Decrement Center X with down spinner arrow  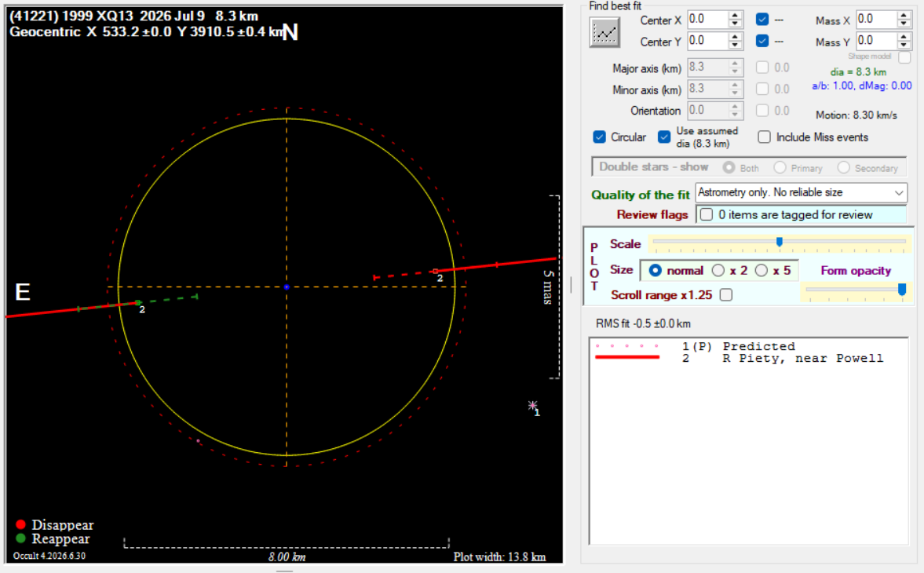(735, 24)
